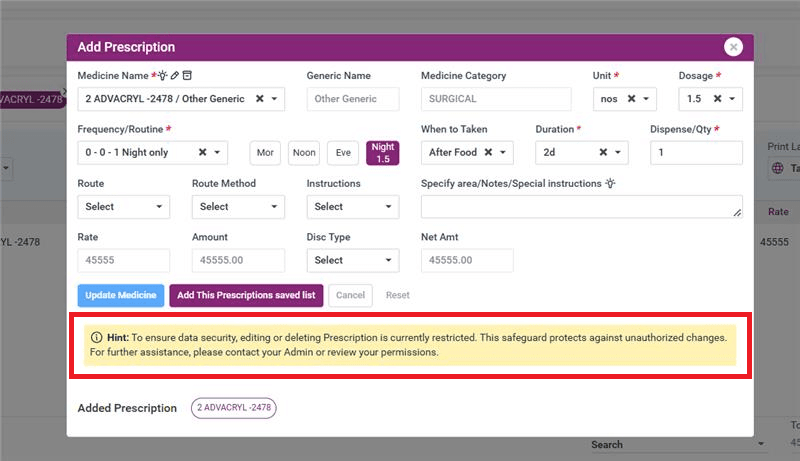Select the 2 ADVACRYL -2478 prescription tag
800x461 pixels.
233,408
